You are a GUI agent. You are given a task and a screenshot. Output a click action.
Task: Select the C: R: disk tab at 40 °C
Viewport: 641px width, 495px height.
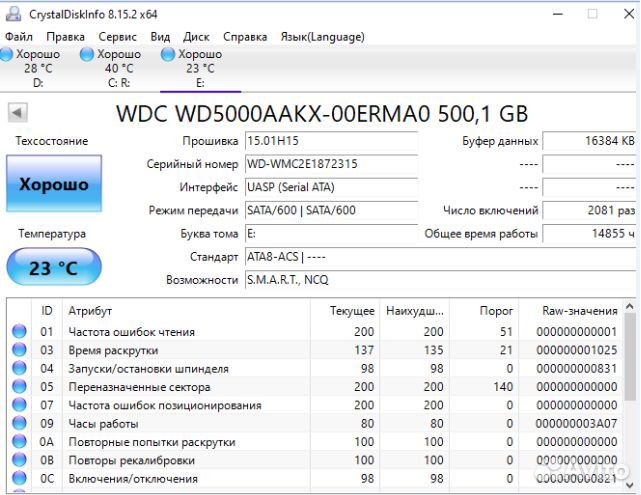(119, 68)
